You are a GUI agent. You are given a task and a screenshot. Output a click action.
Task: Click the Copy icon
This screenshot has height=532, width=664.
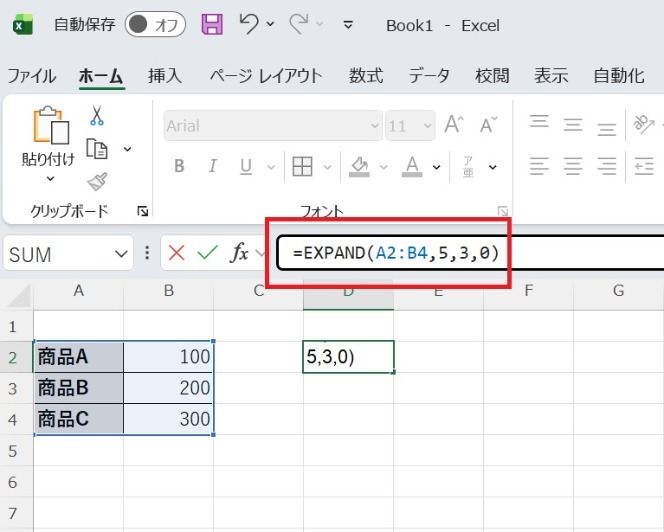97,149
